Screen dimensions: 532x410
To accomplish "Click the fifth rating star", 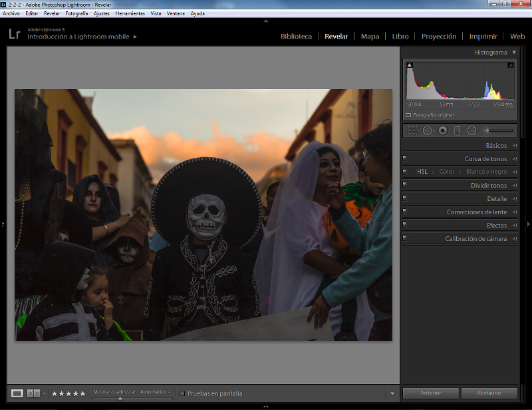I will 82,393.
